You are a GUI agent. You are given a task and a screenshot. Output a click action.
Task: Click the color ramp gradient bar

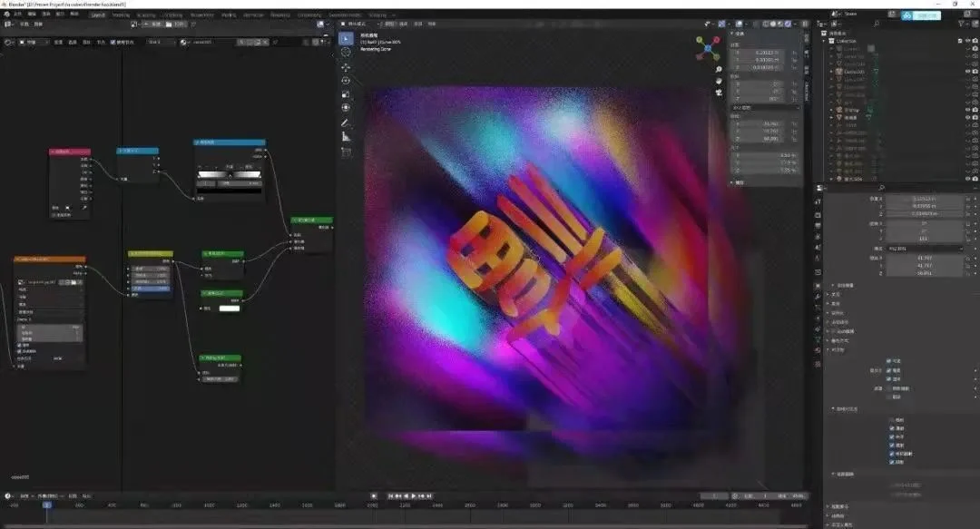click(x=230, y=174)
